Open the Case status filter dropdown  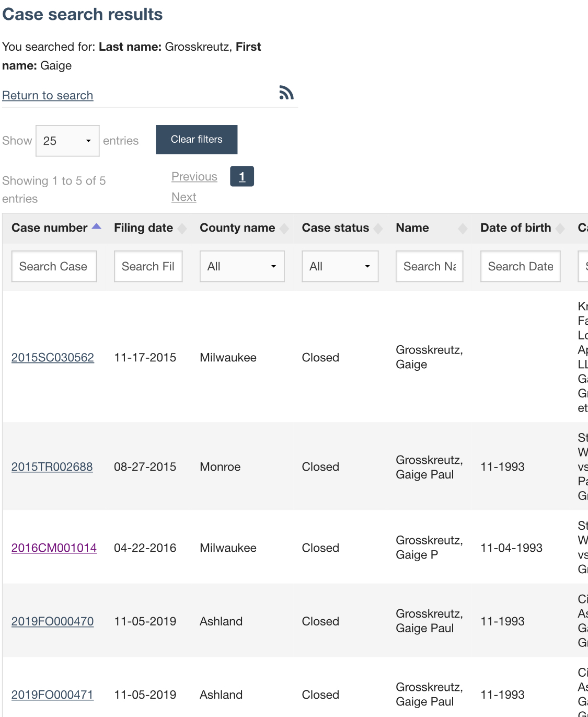click(340, 266)
